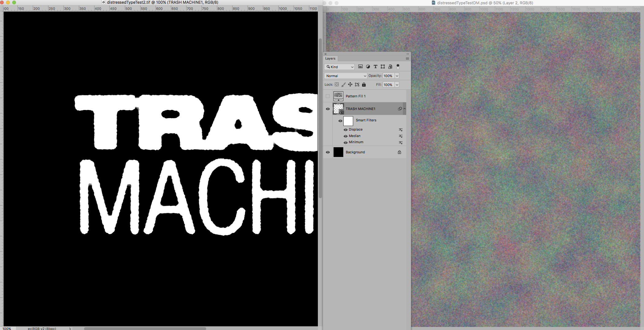644x330 pixels.
Task: Click the horizontal scrollbar of distressedTypeTest2 window
Action: click(x=145, y=328)
